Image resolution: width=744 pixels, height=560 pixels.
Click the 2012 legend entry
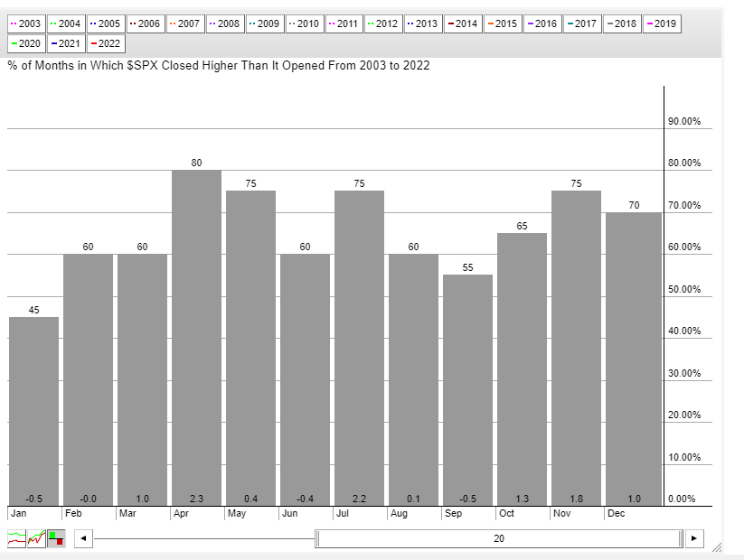pyautogui.click(x=383, y=23)
